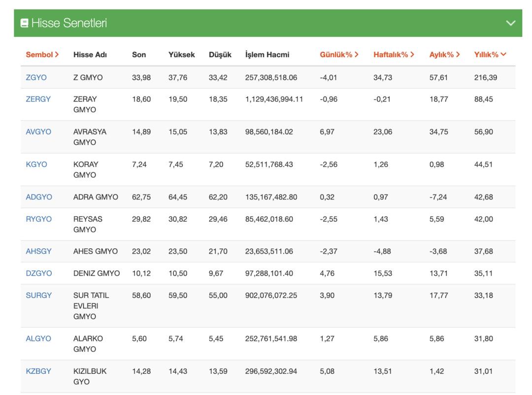Screen dimensions: 532x395
Task: Open the ADGYO stock link
Action: tap(38, 197)
